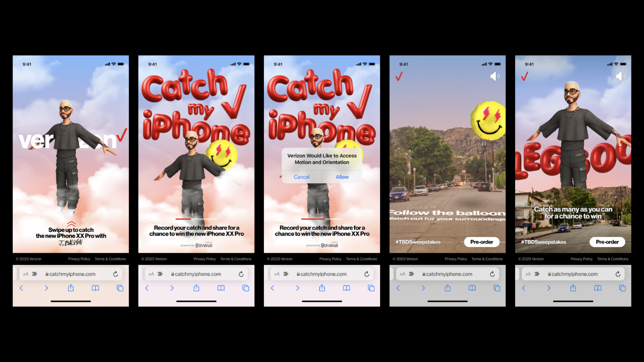Open bookmarks on first phone's Safari toolbar

pos(95,288)
